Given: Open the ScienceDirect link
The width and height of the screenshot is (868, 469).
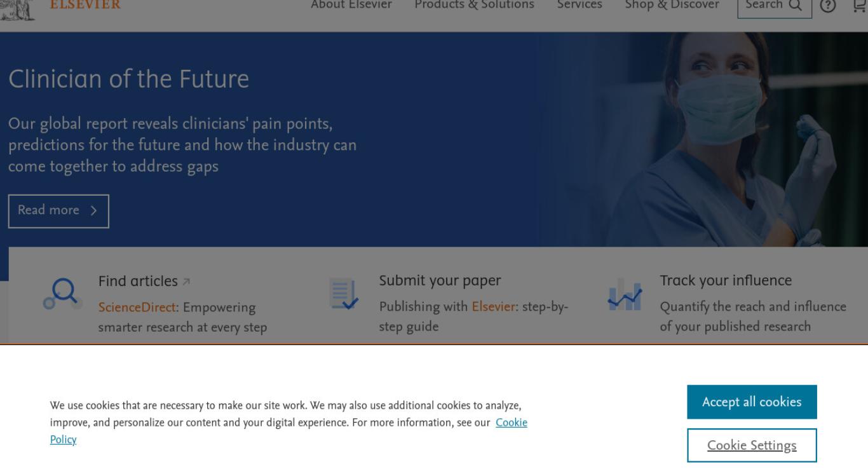Looking at the screenshot, I should pos(137,308).
